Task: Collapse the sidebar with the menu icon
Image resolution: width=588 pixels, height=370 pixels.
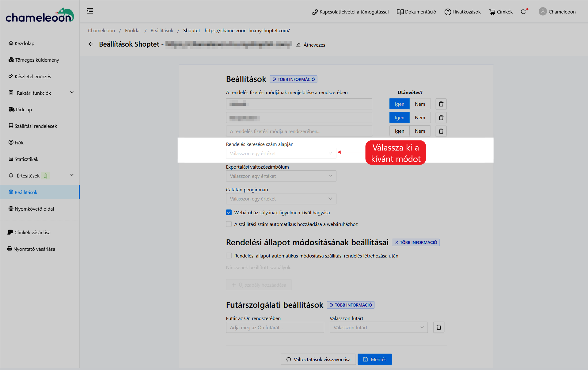Action: 90,11
